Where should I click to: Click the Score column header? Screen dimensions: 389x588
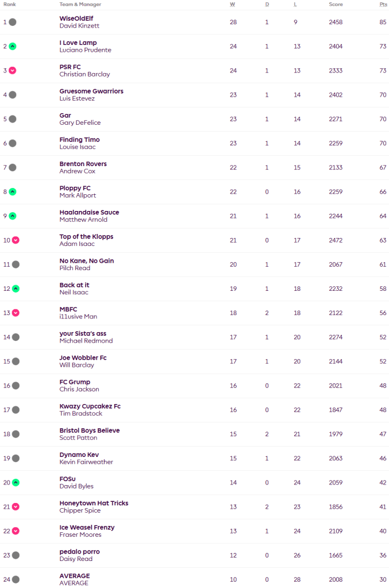336,4
